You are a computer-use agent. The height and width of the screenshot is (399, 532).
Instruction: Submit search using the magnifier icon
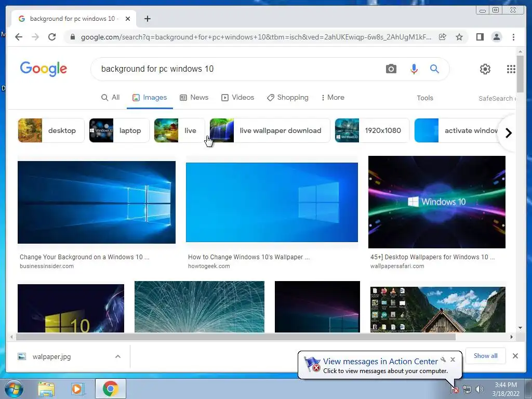pos(434,69)
